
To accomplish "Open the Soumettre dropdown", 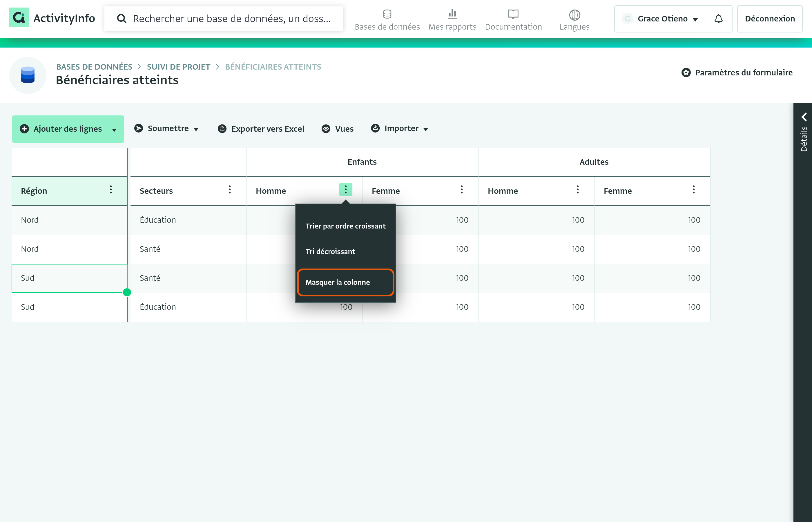I will coord(166,128).
